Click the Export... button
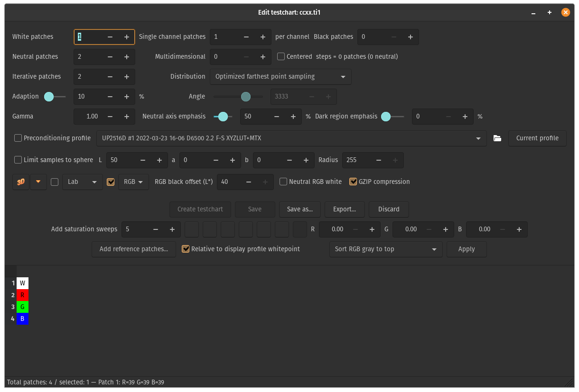Image resolution: width=579 pixels, height=392 pixels. point(345,209)
